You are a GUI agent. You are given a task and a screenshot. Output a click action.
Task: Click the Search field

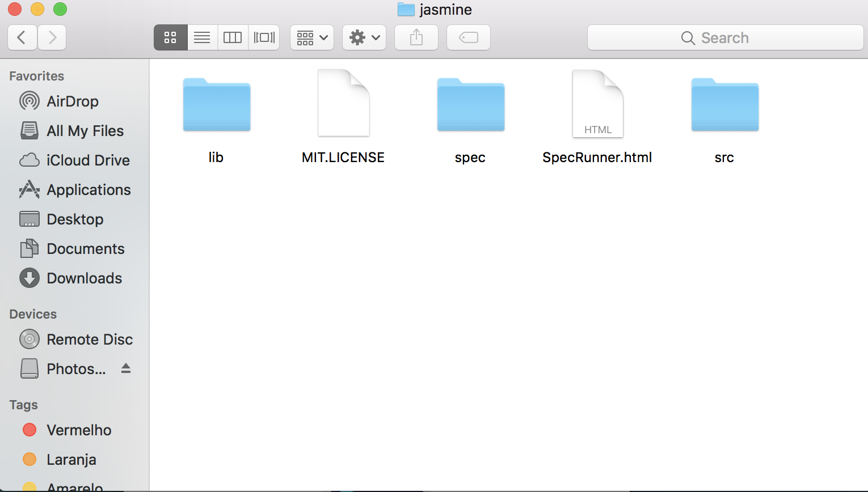(726, 37)
